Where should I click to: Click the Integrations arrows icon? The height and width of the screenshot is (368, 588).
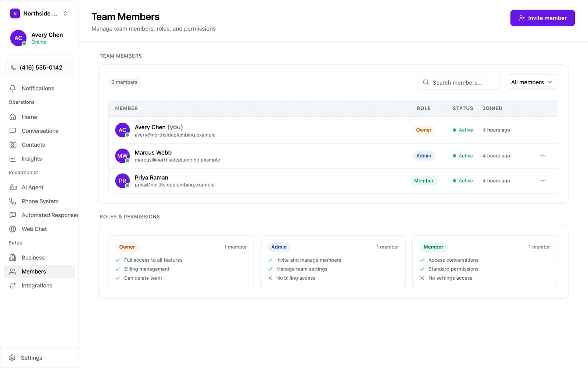pos(12,286)
